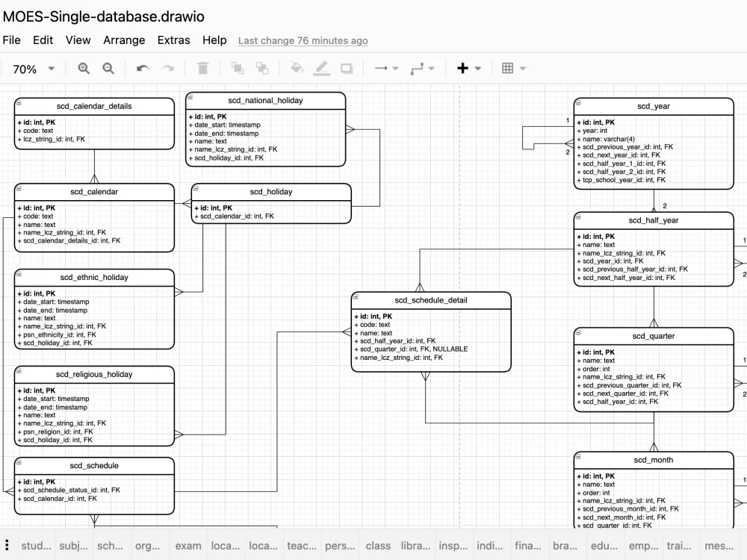Select the scd_year table header
747x560 pixels.
click(x=654, y=106)
